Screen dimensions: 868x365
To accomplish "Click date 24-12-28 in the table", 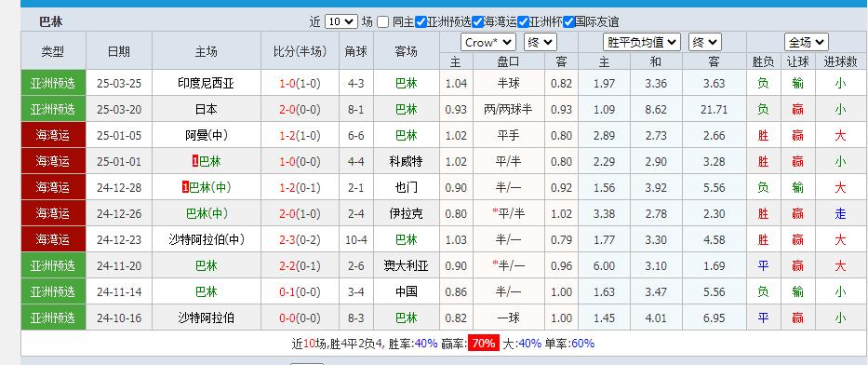I will tap(119, 188).
